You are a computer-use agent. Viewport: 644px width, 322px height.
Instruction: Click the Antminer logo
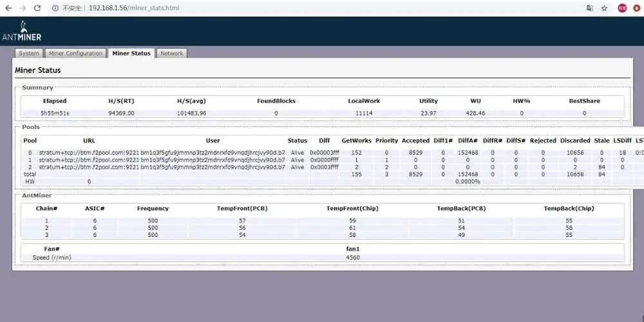[x=22, y=31]
